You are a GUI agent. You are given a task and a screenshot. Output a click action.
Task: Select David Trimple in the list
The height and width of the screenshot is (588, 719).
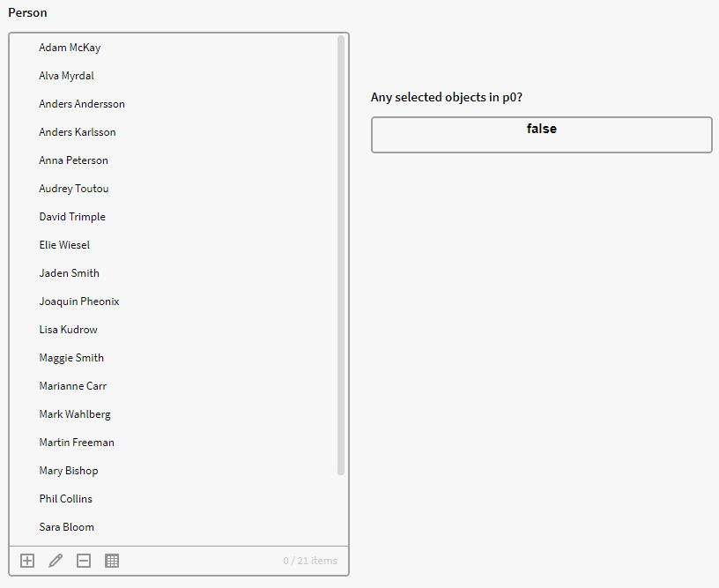coord(72,217)
